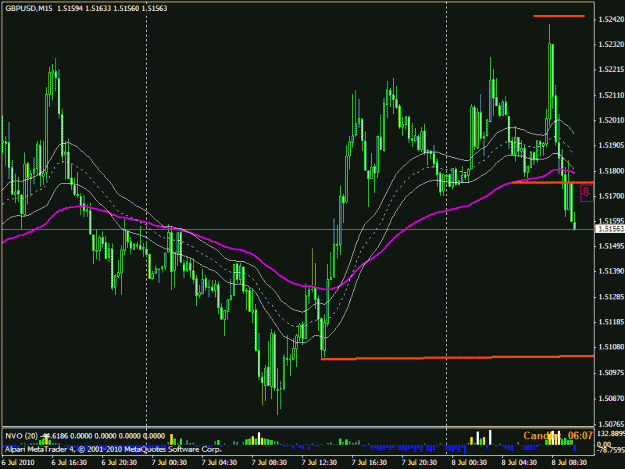
Task: Click price axis label 1.52010
Action: click(611, 120)
